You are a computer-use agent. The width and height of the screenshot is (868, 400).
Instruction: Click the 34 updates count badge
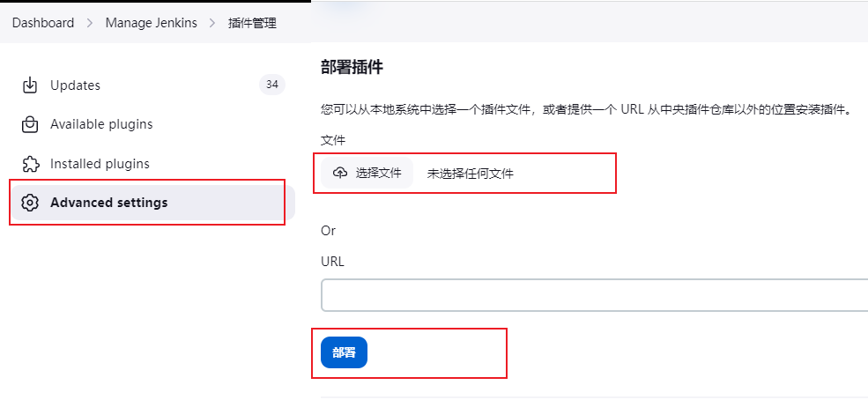pyautogui.click(x=271, y=85)
